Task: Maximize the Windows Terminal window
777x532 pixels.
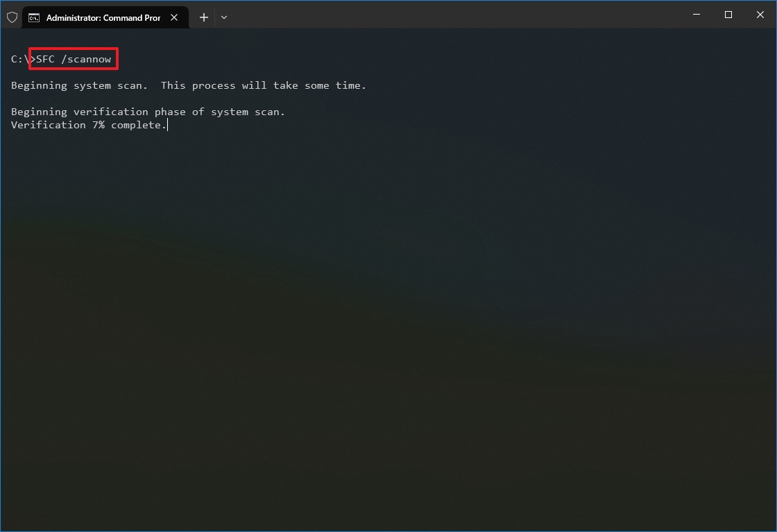Action: click(728, 15)
